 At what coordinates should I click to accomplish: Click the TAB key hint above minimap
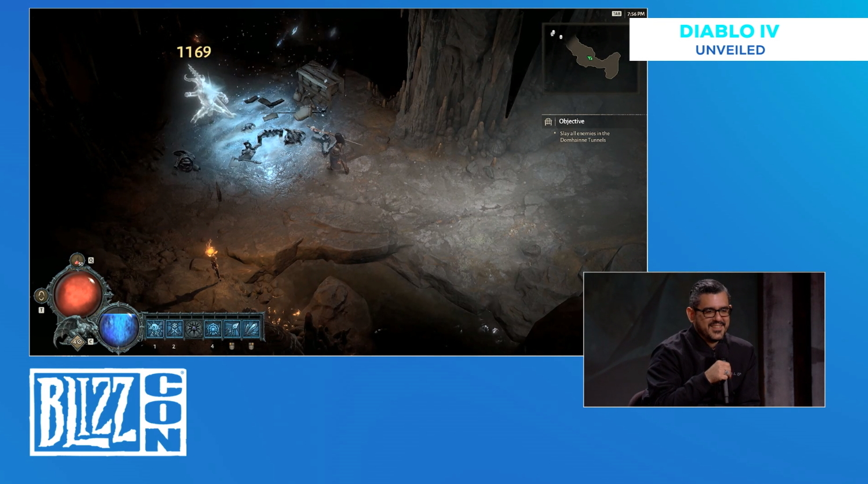point(616,13)
